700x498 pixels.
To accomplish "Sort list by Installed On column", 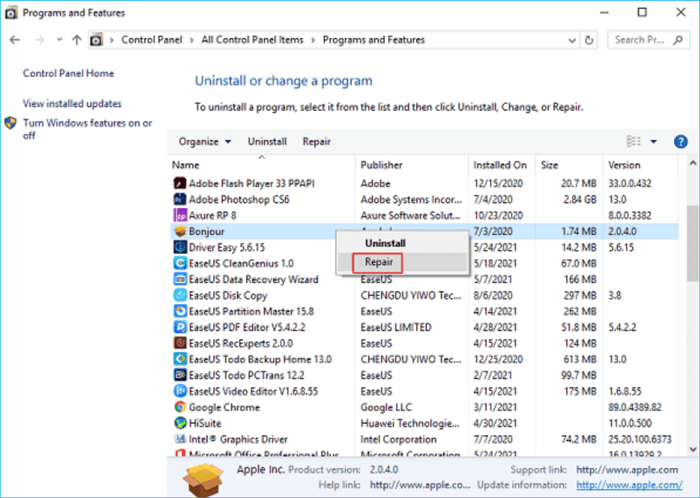I will tap(500, 164).
